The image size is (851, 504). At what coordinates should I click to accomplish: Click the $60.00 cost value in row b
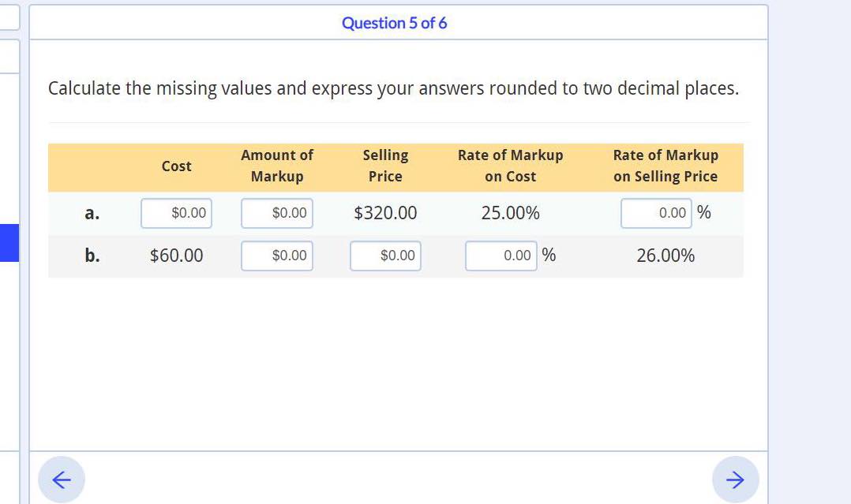(176, 255)
